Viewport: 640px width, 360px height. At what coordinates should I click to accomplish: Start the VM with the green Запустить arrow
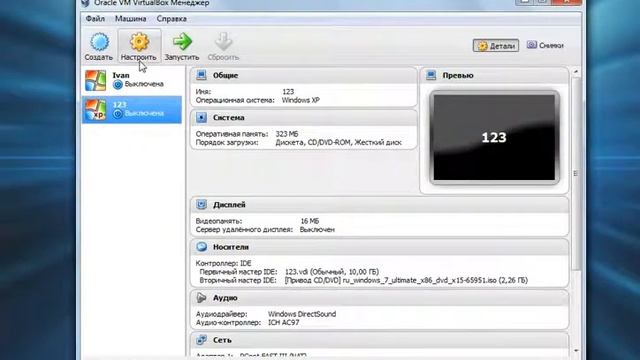pyautogui.click(x=182, y=41)
